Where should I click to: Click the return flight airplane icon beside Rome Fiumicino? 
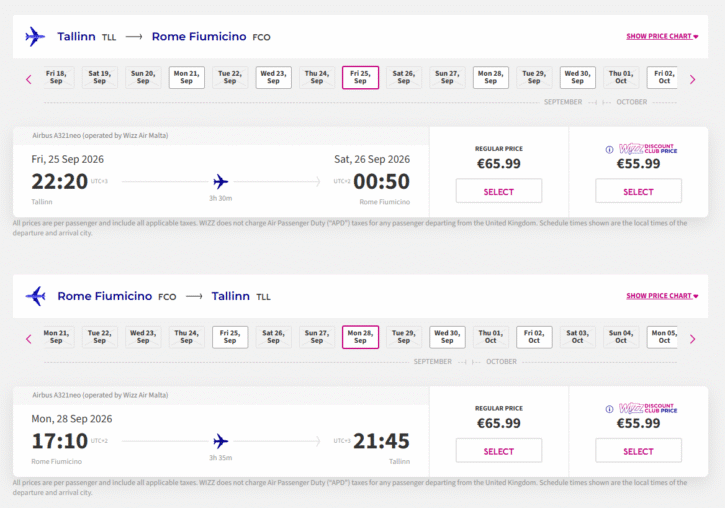click(x=35, y=296)
